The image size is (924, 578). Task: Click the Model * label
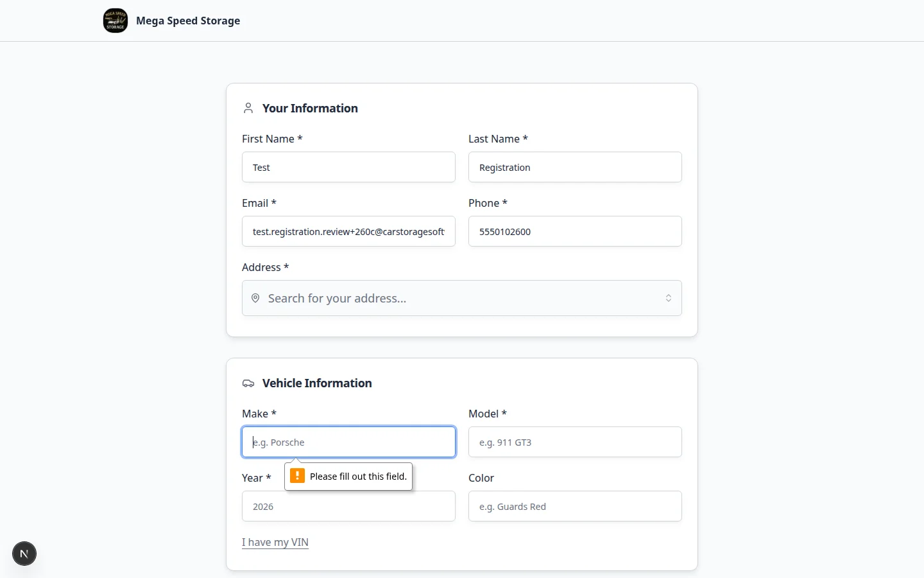coord(488,414)
